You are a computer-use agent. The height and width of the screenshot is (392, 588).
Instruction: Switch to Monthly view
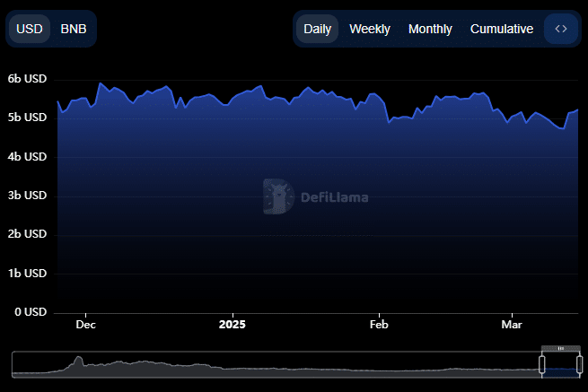tap(430, 29)
